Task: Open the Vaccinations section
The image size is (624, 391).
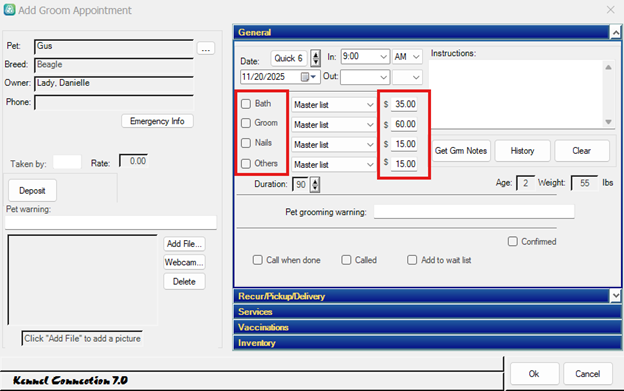Action: pyautogui.click(x=427, y=327)
